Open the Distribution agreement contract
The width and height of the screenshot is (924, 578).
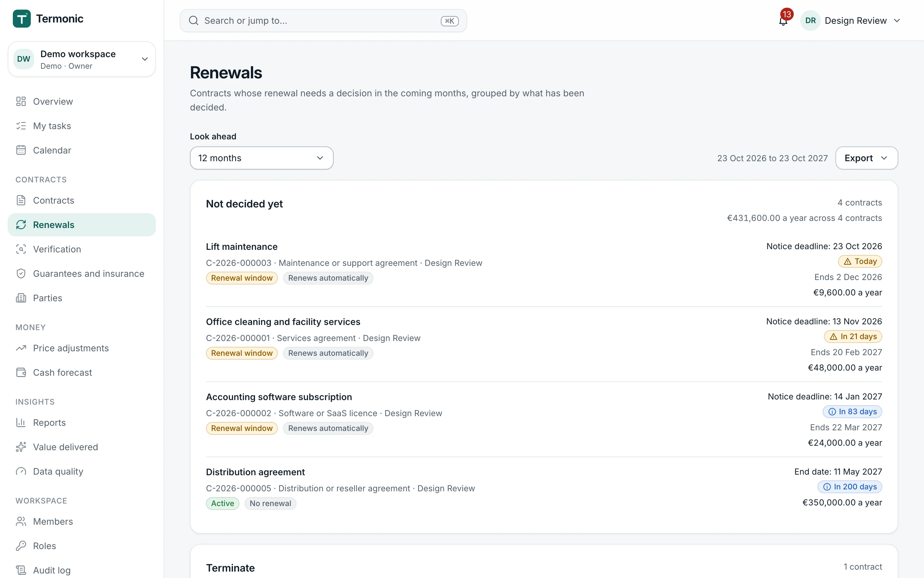tap(255, 472)
